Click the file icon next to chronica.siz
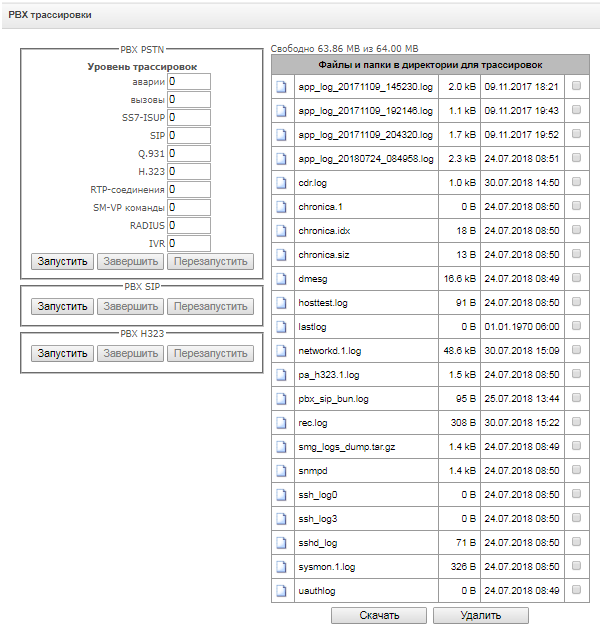 click(281, 255)
